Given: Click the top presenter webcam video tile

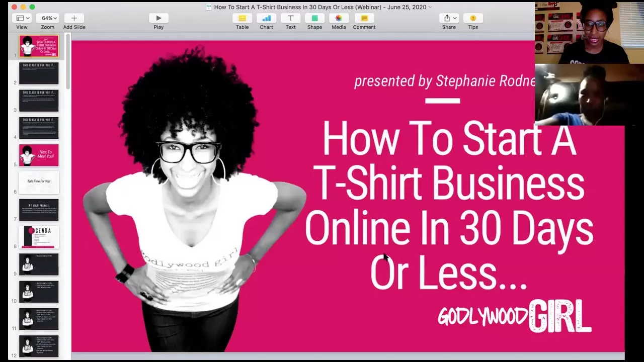Looking at the screenshot, I should pyautogui.click(x=589, y=32).
